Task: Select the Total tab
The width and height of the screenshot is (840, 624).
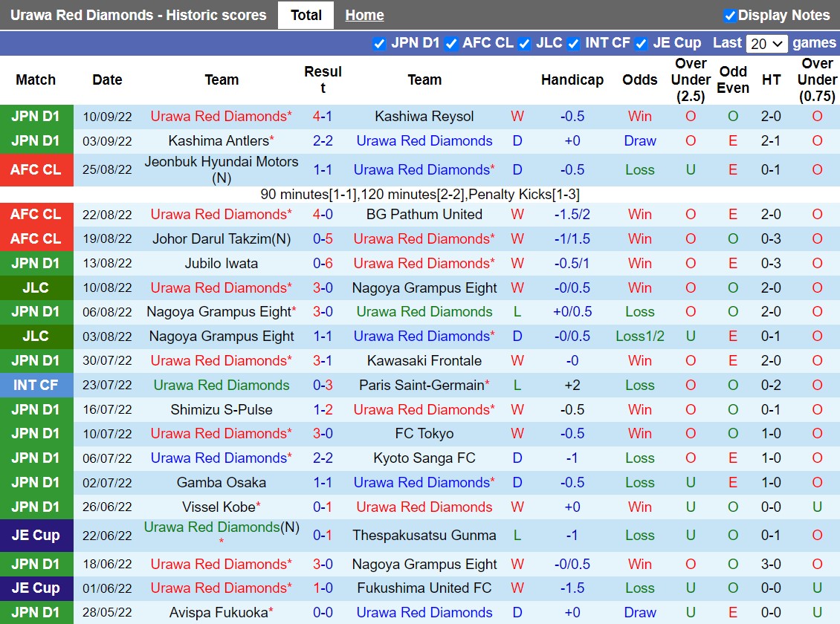Action: (x=306, y=15)
